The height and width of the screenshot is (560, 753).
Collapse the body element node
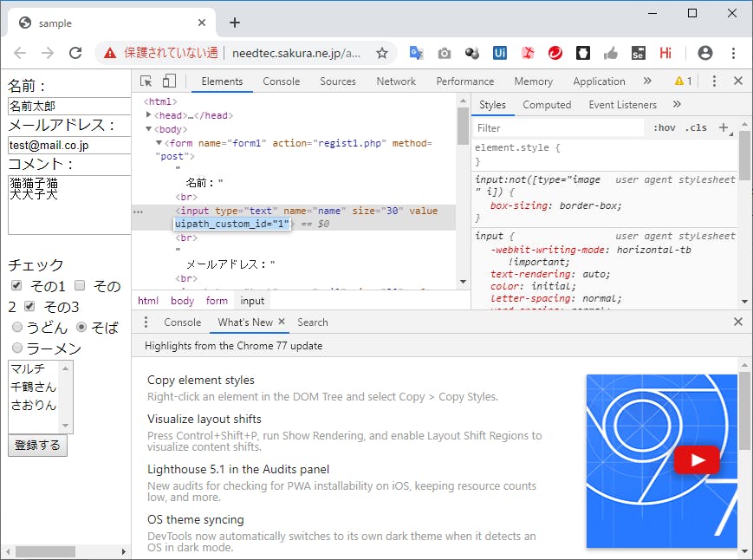pos(149,128)
